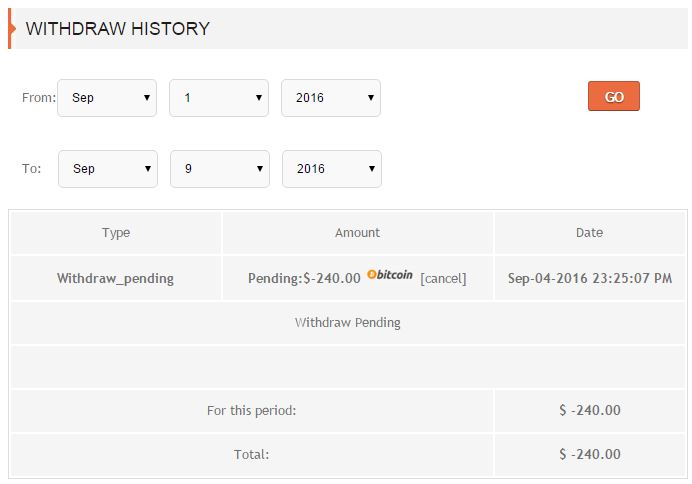This screenshot has width=692, height=484.
Task: Click the Amount column header
Action: pyautogui.click(x=357, y=233)
